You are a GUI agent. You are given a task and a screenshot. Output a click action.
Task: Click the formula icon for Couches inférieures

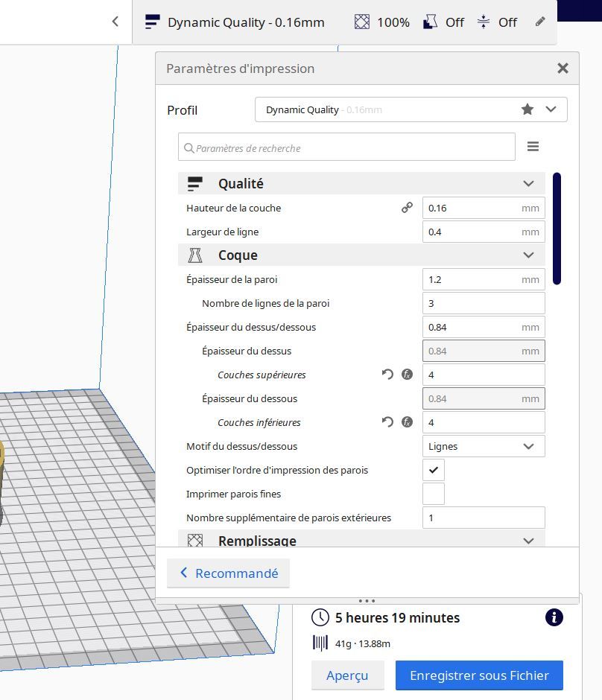[x=407, y=422]
